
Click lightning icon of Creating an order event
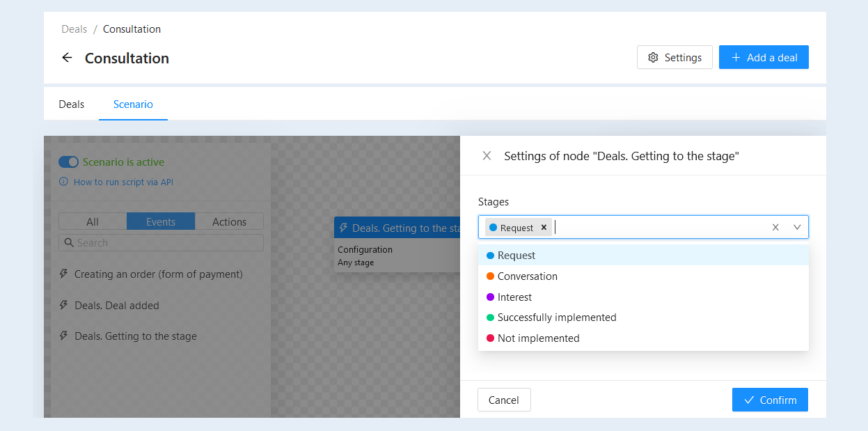[65, 274]
